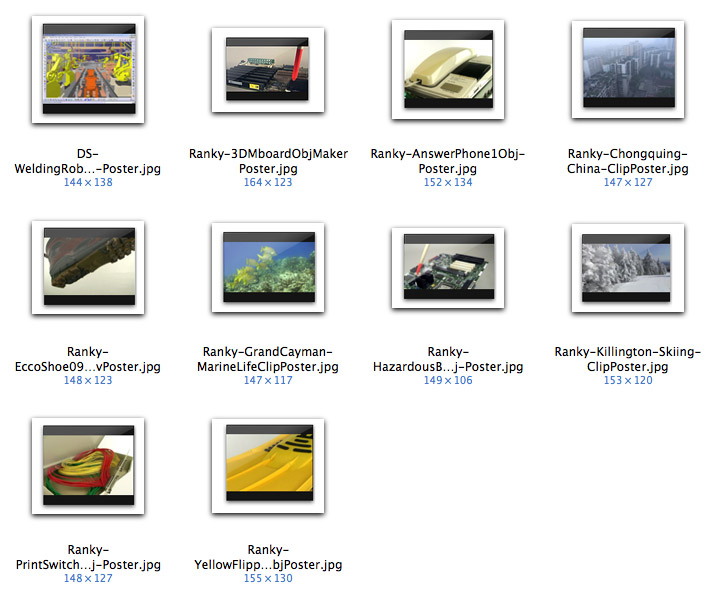Select the HazardousB circuit board thumbnail

point(448,267)
